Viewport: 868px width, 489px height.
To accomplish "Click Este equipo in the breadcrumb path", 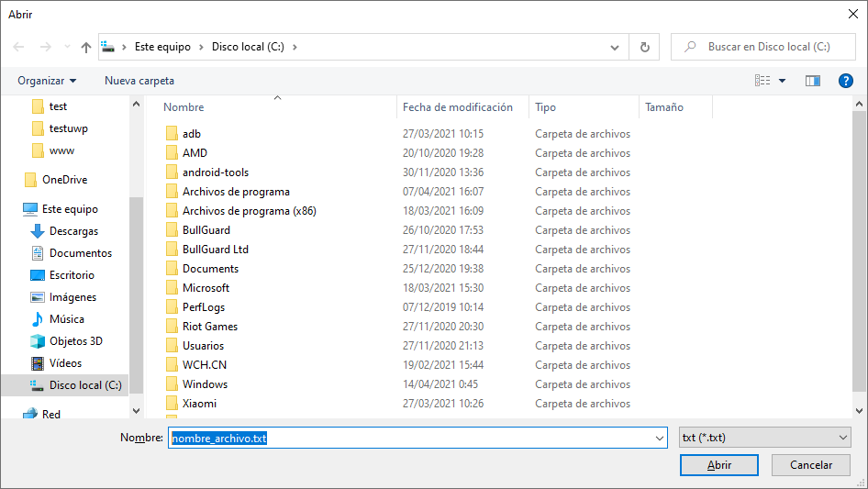I will coord(162,47).
